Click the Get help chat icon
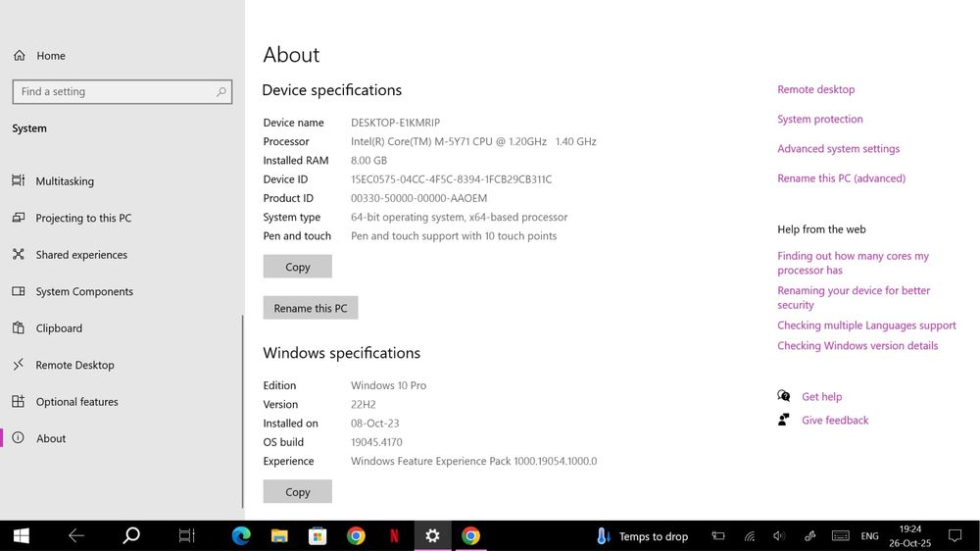980x551 pixels. (x=783, y=396)
